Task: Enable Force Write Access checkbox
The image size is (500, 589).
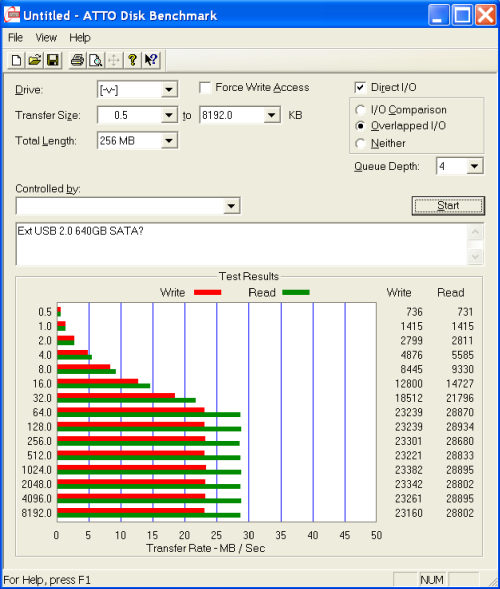Action: coord(205,88)
